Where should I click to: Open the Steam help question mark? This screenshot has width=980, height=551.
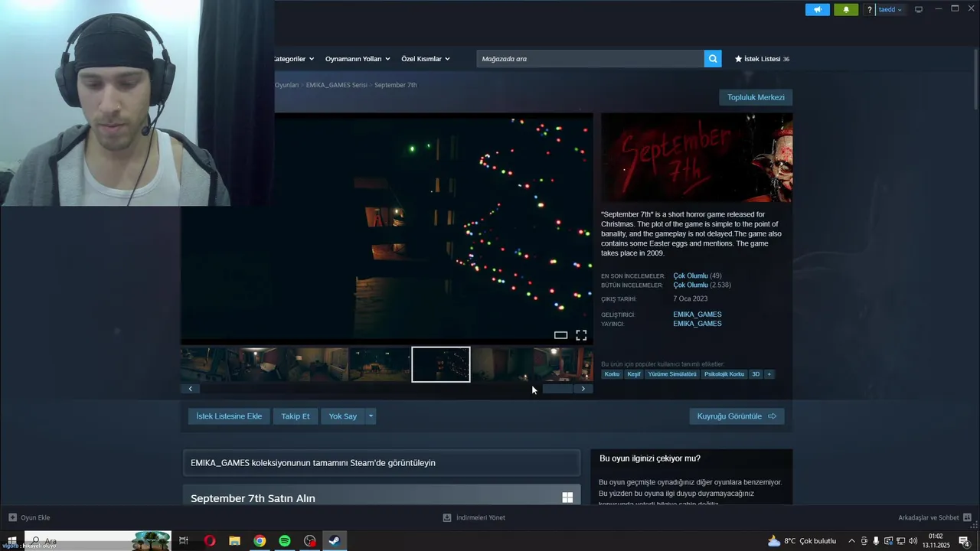pos(869,9)
